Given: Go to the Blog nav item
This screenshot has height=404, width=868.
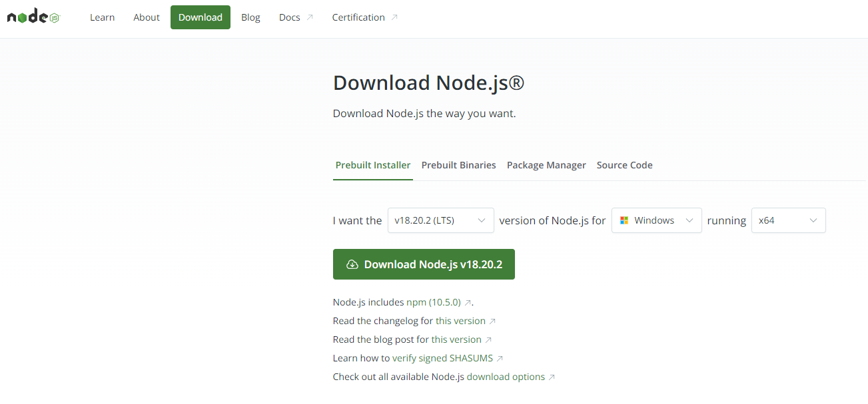Looking at the screenshot, I should pos(250,17).
